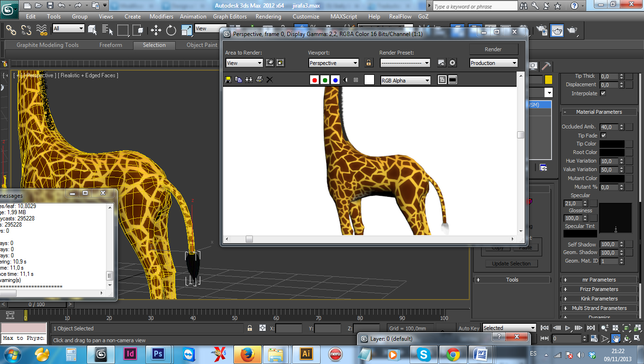Image resolution: width=644 pixels, height=364 pixels.
Task: Toggle the Tip Fade checkbox
Action: point(603,136)
